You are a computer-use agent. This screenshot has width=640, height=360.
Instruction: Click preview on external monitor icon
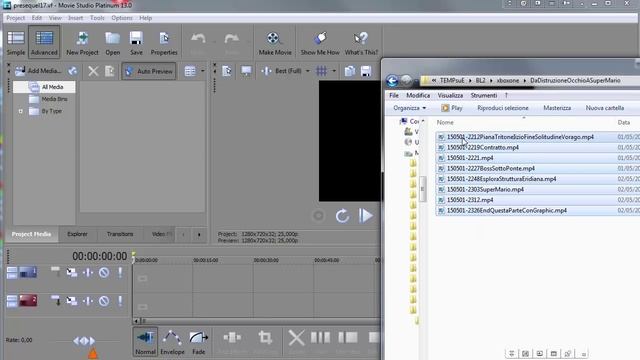[246, 71]
